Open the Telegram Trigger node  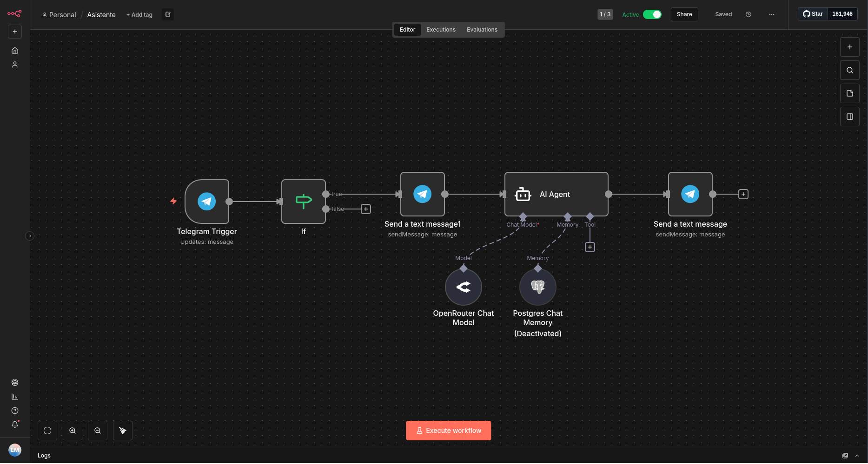pyautogui.click(x=207, y=202)
